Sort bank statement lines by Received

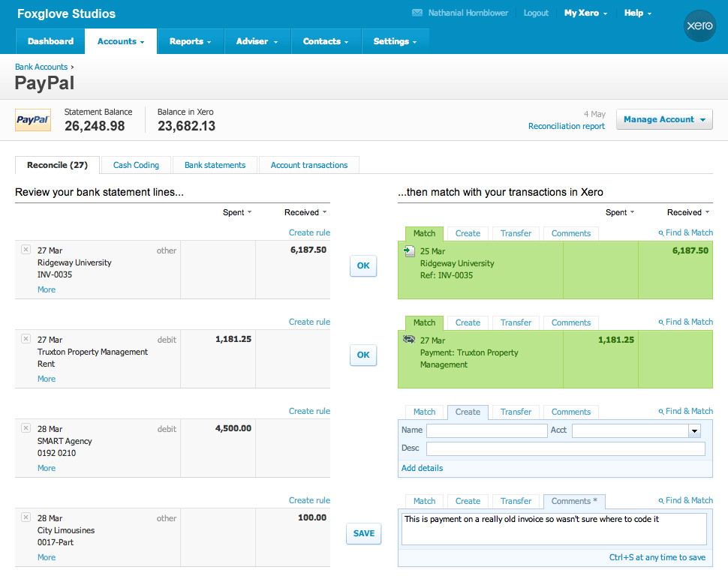[305, 212]
